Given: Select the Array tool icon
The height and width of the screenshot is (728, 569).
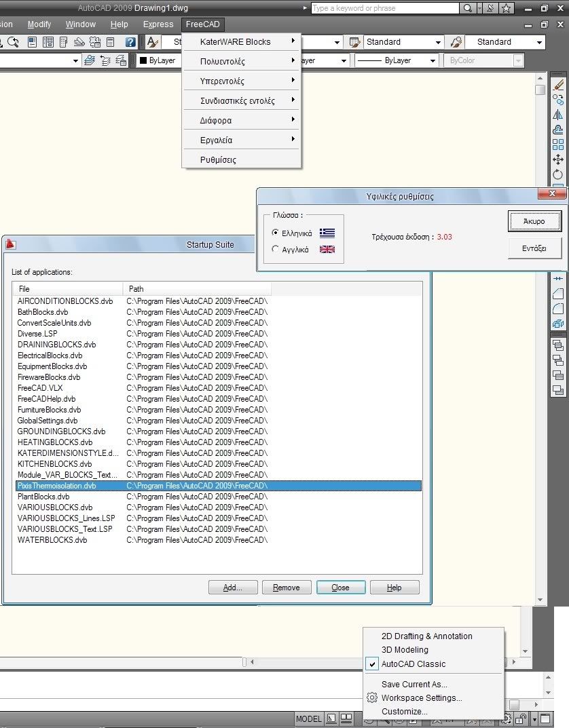Looking at the screenshot, I should (558, 145).
